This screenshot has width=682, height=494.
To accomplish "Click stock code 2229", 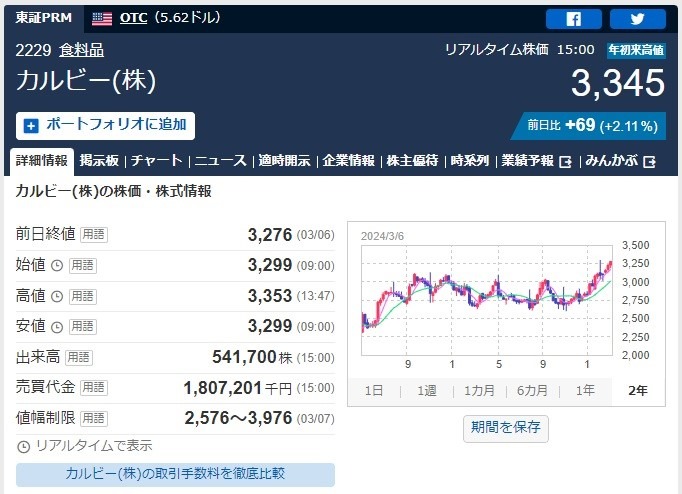I will (x=33, y=50).
